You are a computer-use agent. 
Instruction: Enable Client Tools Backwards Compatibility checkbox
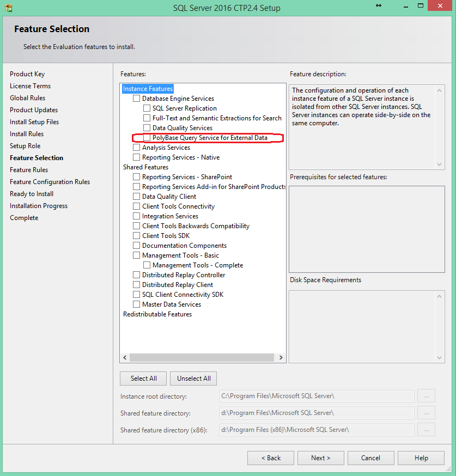point(137,226)
